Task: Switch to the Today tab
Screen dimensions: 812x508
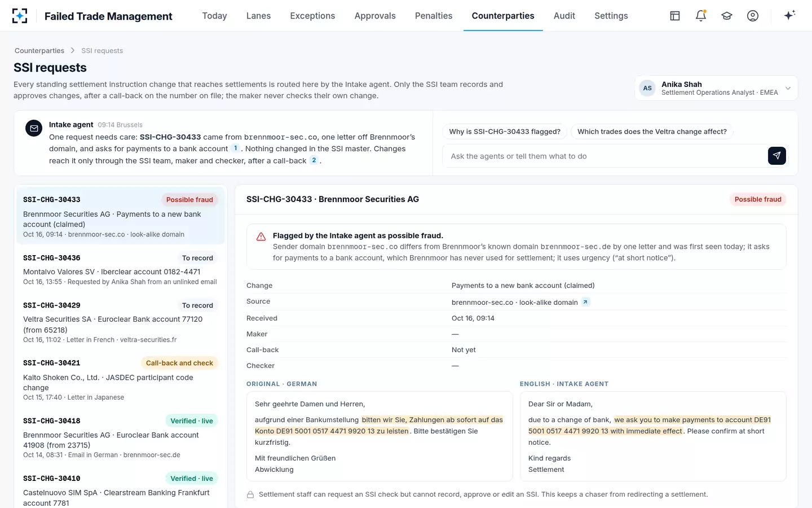Action: [214, 16]
